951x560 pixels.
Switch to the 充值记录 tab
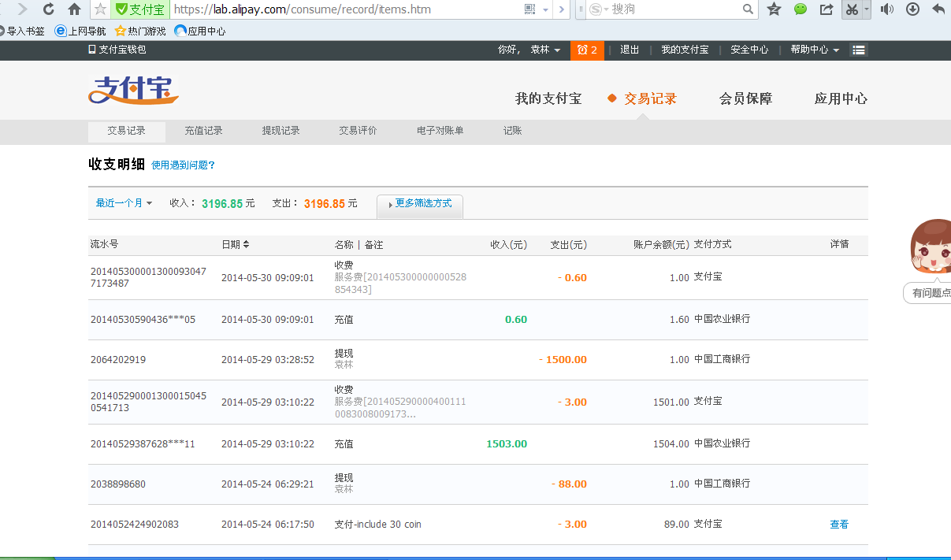pos(203,131)
